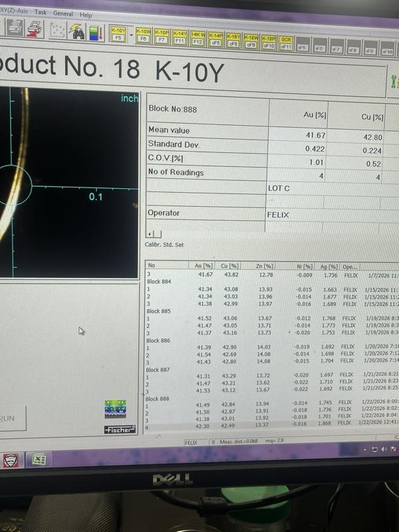The height and width of the screenshot is (532, 399).
Task: Open the color bar gauge toolbar icon
Action: (x=96, y=33)
